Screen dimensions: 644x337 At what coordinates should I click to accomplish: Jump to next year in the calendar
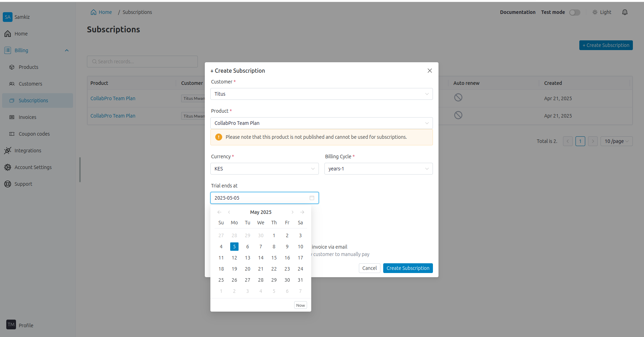pos(302,212)
